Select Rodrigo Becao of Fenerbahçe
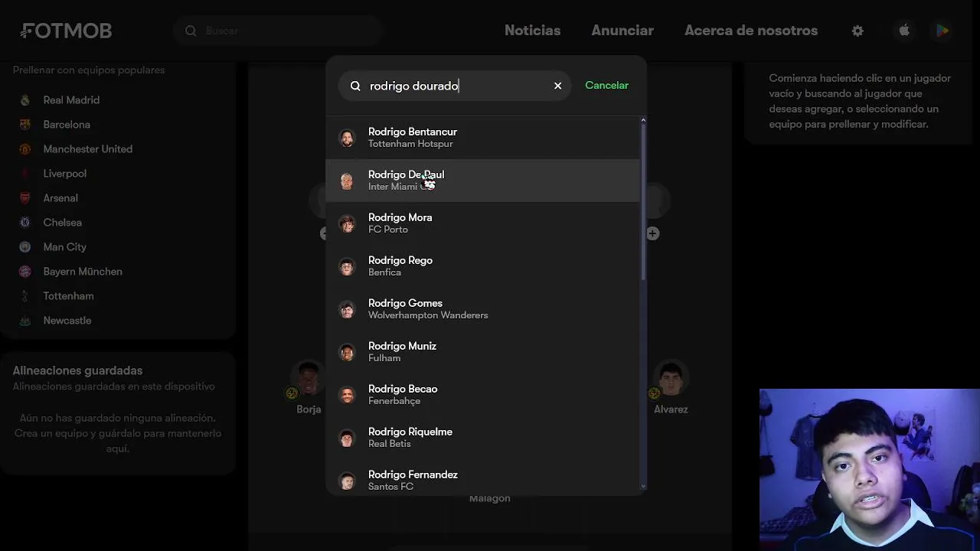 [482, 395]
